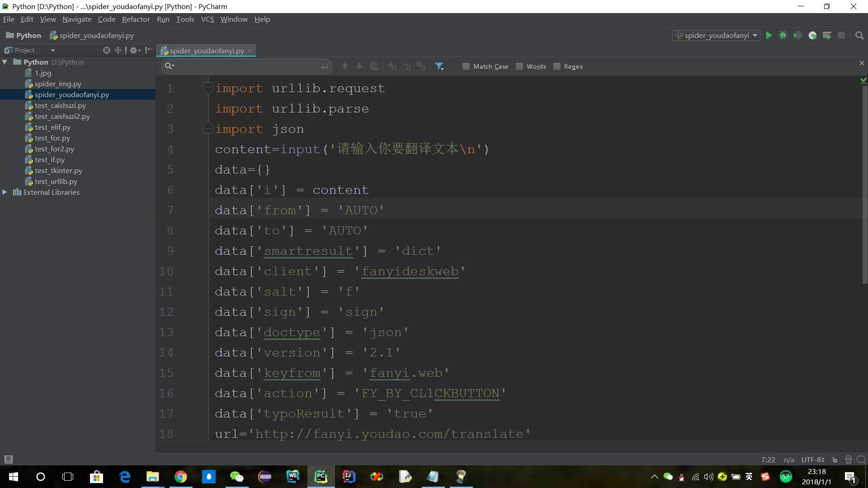The width and height of the screenshot is (868, 488).
Task: Click the read-only lock icon in status bar
Action: [835, 460]
